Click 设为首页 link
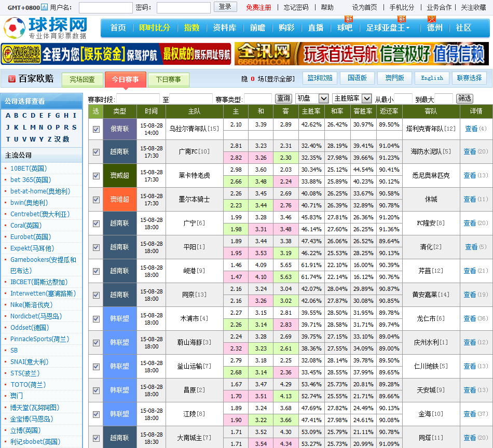 pos(364,8)
